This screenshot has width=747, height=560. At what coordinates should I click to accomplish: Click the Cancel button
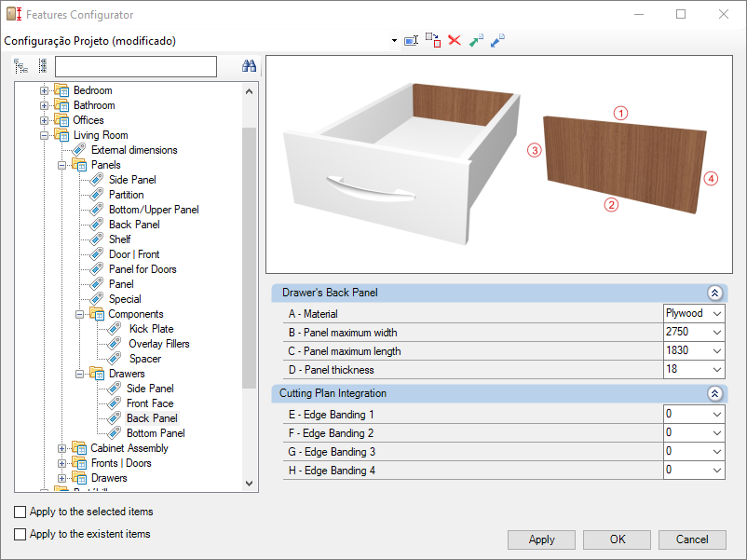click(x=692, y=540)
